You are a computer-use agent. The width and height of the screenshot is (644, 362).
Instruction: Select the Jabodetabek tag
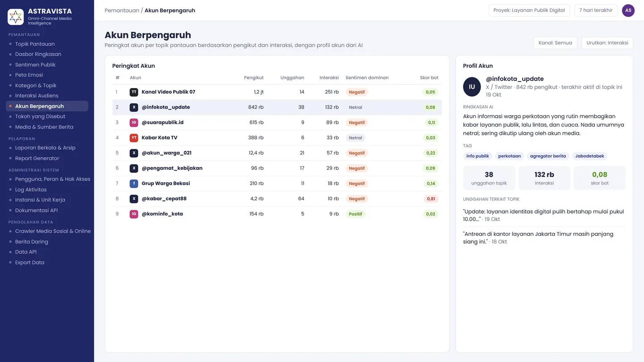coord(589,156)
